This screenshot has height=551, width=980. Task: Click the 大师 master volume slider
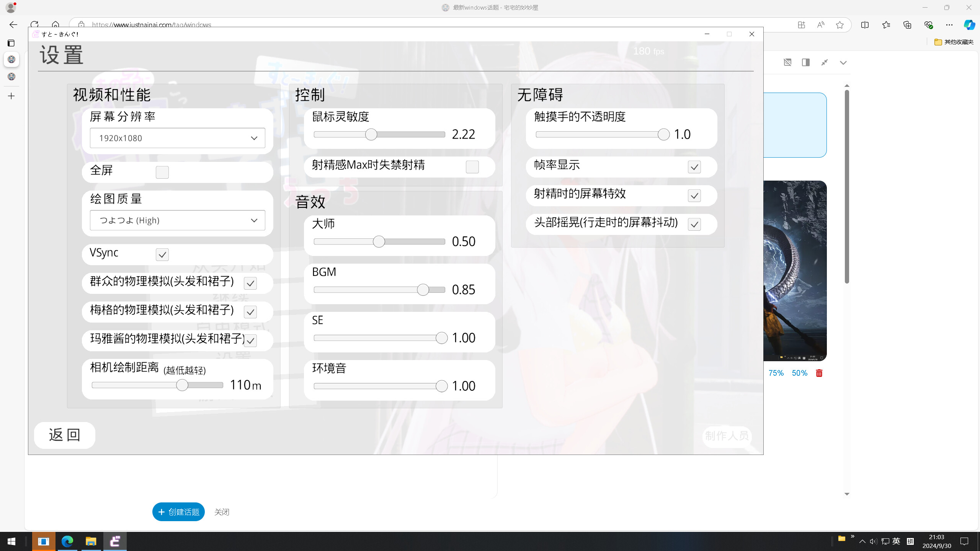(x=379, y=242)
